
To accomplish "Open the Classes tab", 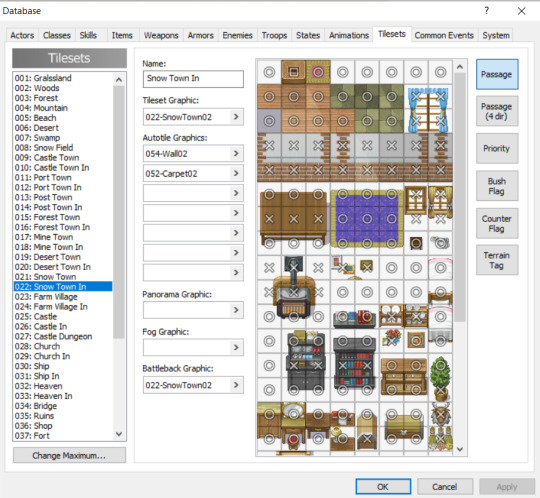I will [x=57, y=35].
